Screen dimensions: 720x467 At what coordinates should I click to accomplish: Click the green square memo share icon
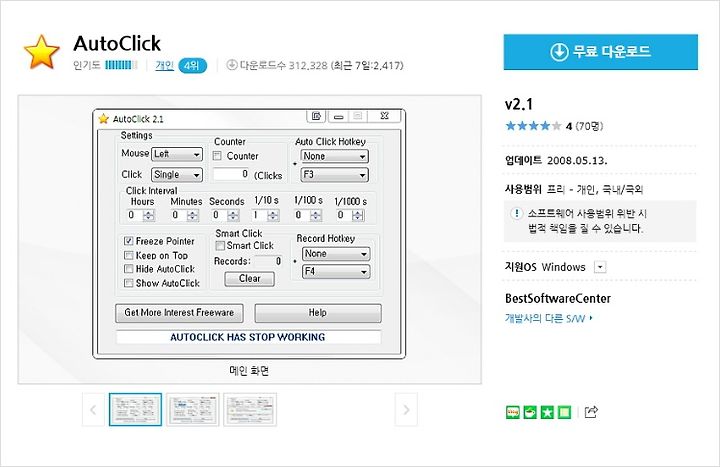click(564, 412)
